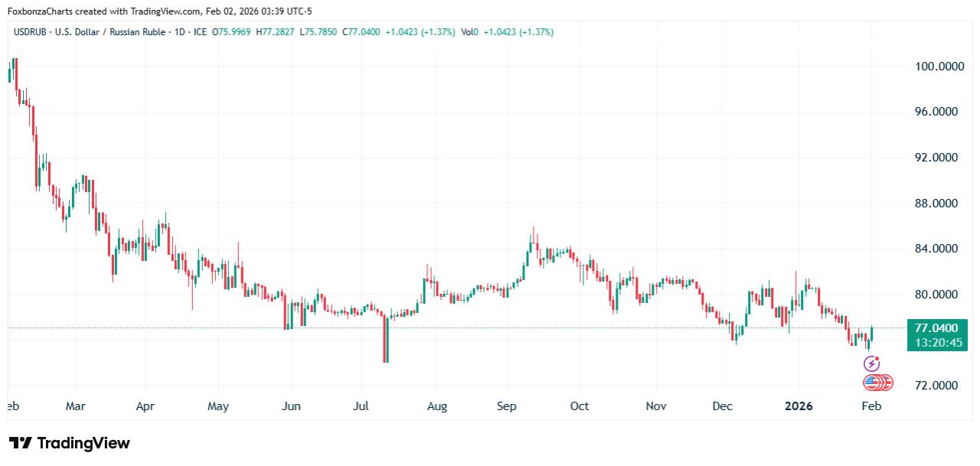The height and width of the screenshot is (466, 980).
Task: Select the 2026 year marker on time axis
Action: point(798,406)
